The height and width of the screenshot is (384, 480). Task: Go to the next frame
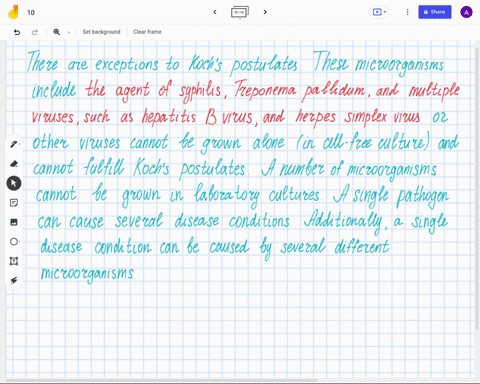click(x=265, y=12)
